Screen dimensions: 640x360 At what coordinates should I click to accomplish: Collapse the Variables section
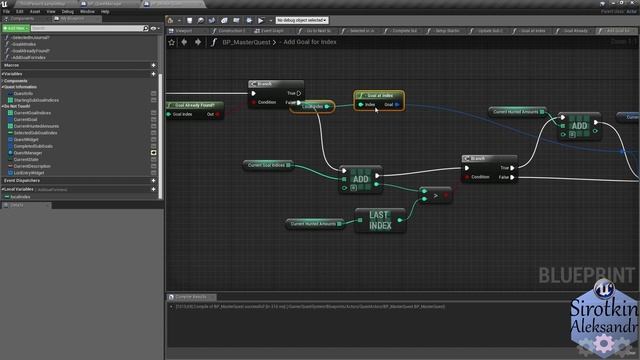pos(2,74)
